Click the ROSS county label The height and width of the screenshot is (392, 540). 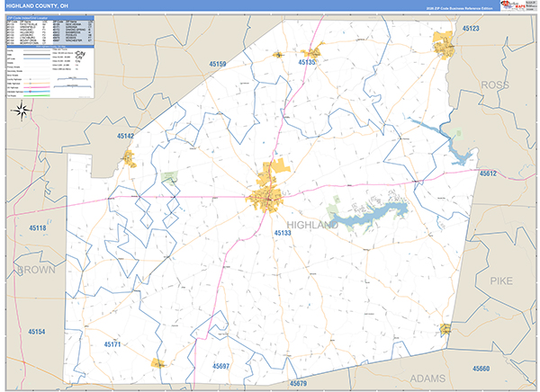494,85
